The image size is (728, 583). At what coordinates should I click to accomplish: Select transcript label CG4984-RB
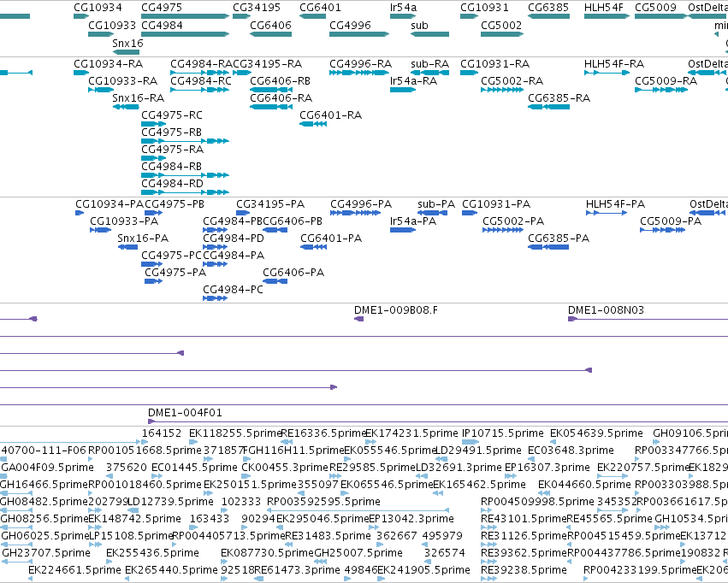(172, 166)
